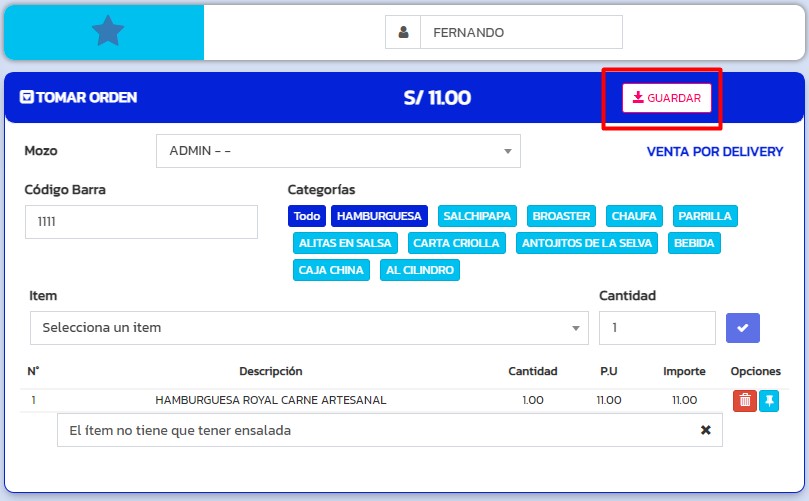Focus the Cantidad input field
This screenshot has height=501, width=809.
656,327
